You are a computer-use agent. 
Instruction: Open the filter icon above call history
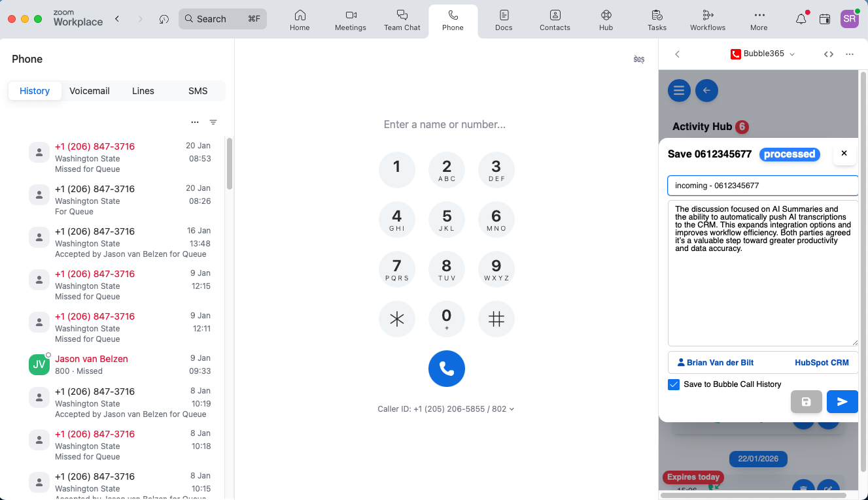pyautogui.click(x=213, y=122)
